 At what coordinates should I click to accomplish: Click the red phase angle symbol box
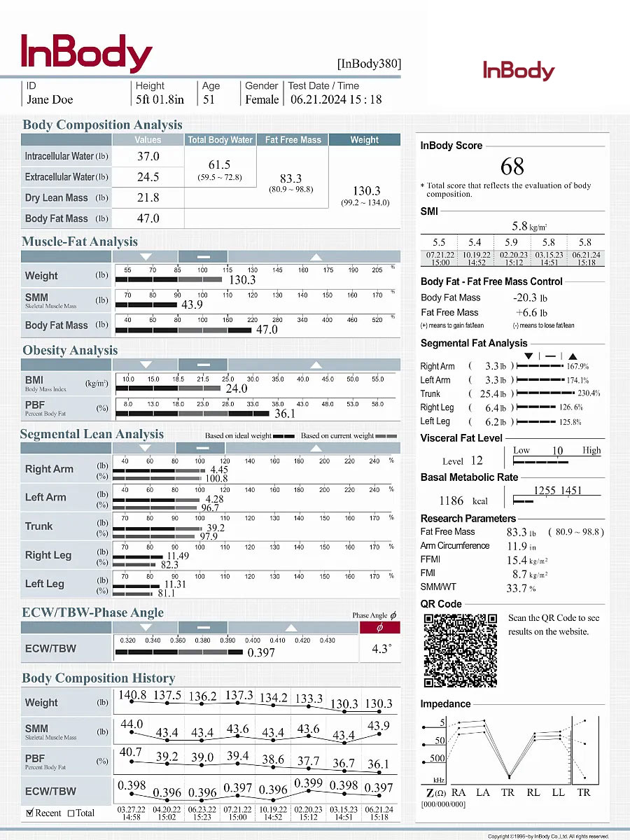tap(379, 627)
